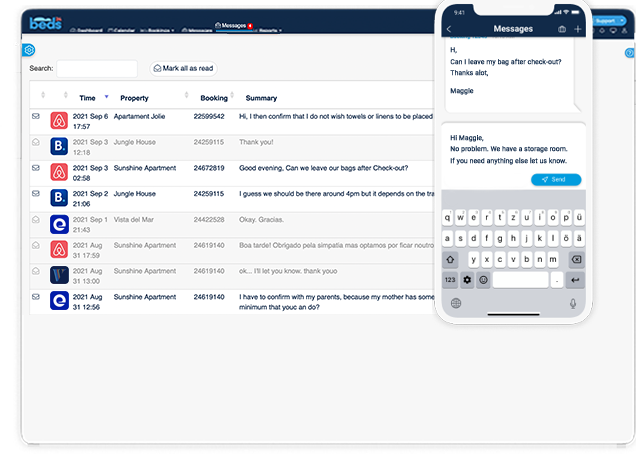Open the Reports dropdown in navbar

(268, 30)
